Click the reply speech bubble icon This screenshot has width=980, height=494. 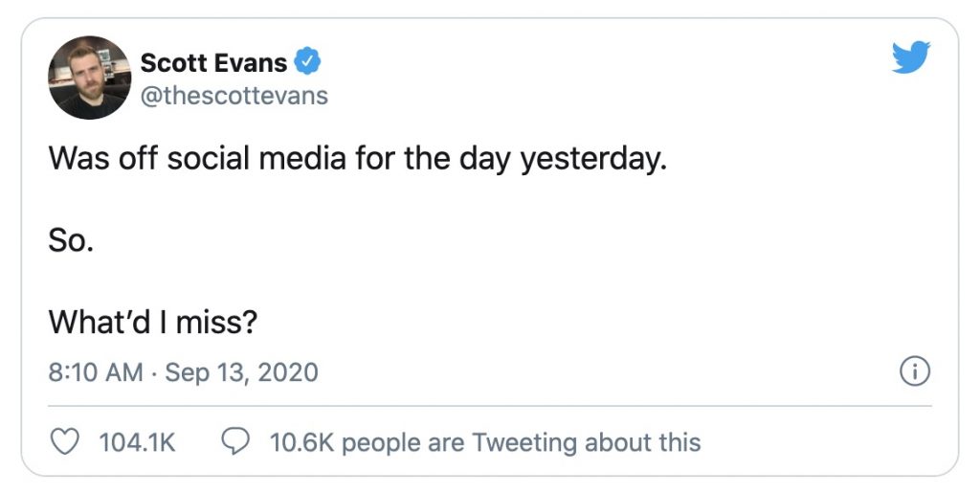point(235,442)
